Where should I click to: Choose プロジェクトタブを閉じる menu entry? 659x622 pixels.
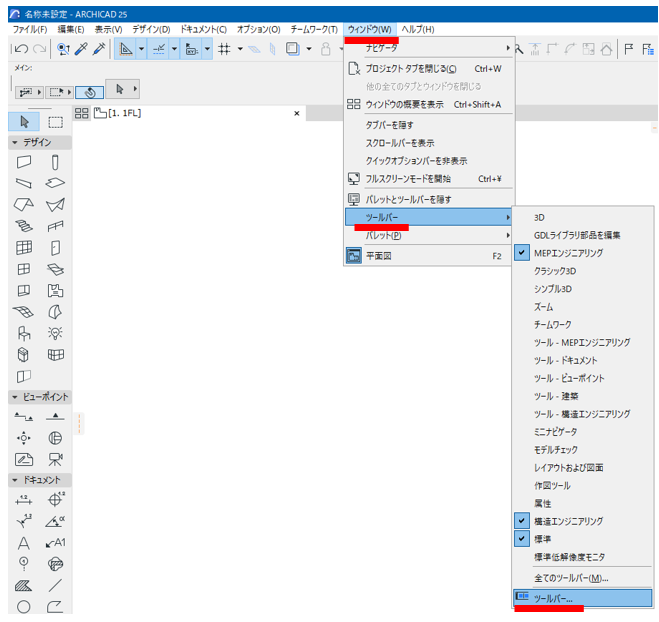(429, 69)
